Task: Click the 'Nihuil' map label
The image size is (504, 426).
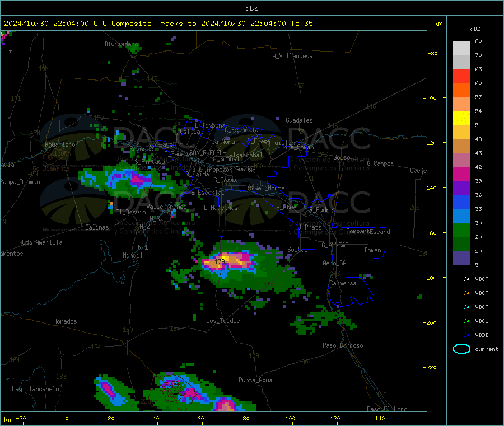Action: pos(132,255)
